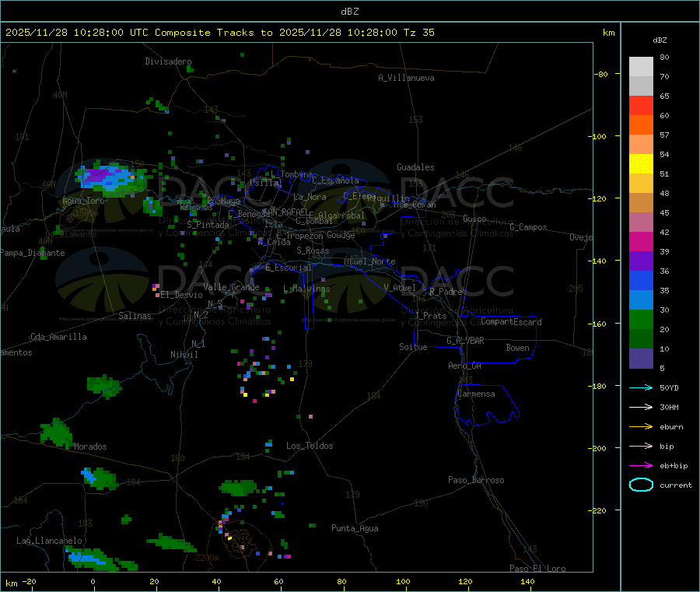This screenshot has width=700, height=592.
Task: Click the purple storm cell near Agua_Toro
Action: [100, 175]
